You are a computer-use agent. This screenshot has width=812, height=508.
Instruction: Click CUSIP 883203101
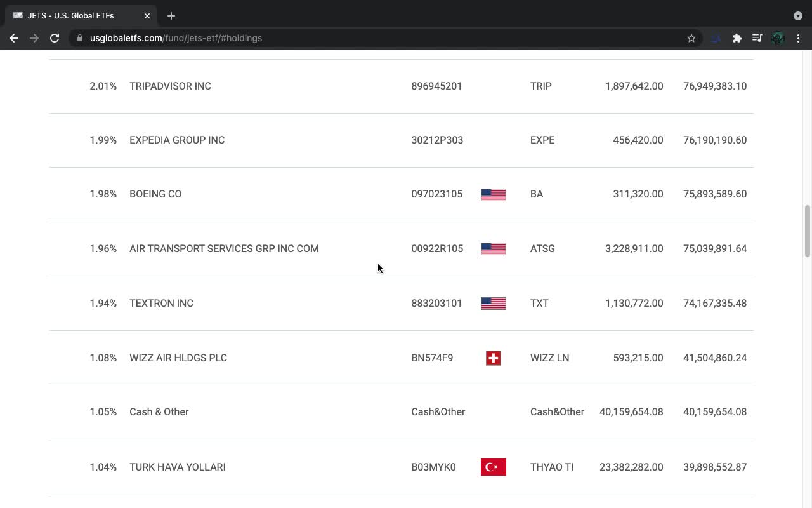[x=436, y=303]
